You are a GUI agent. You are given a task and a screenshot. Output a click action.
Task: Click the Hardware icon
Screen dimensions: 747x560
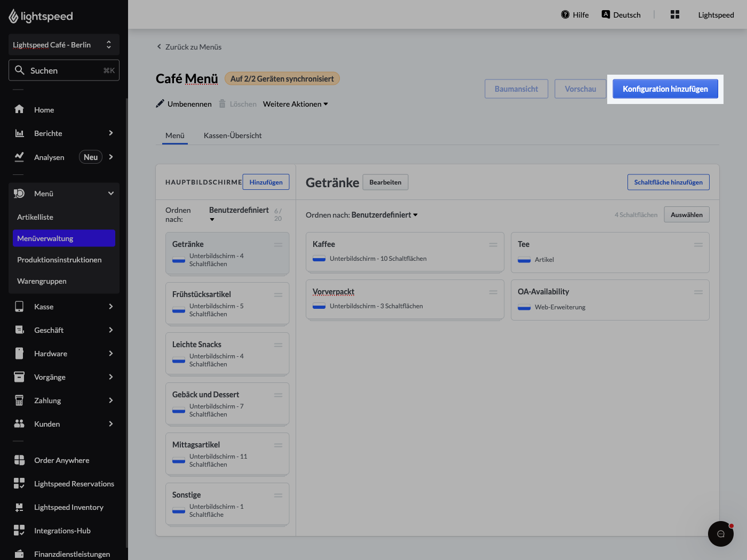pos(19,353)
